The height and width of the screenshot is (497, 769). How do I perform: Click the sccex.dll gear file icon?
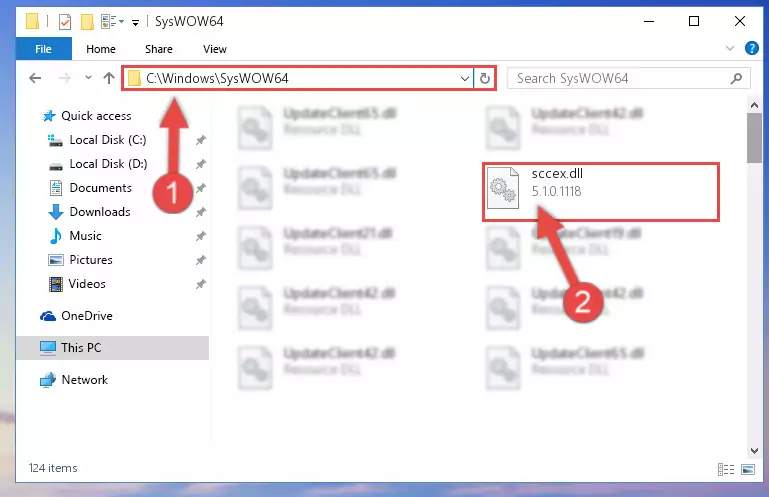pyautogui.click(x=503, y=188)
